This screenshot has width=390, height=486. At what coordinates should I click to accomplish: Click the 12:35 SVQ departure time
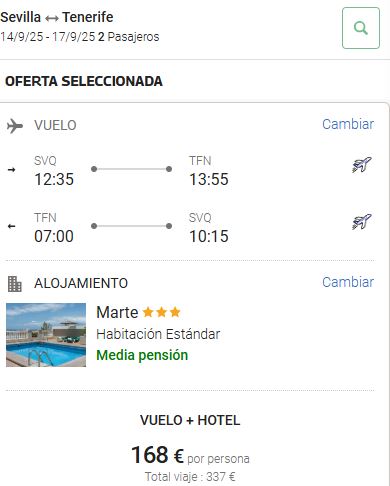(x=54, y=179)
